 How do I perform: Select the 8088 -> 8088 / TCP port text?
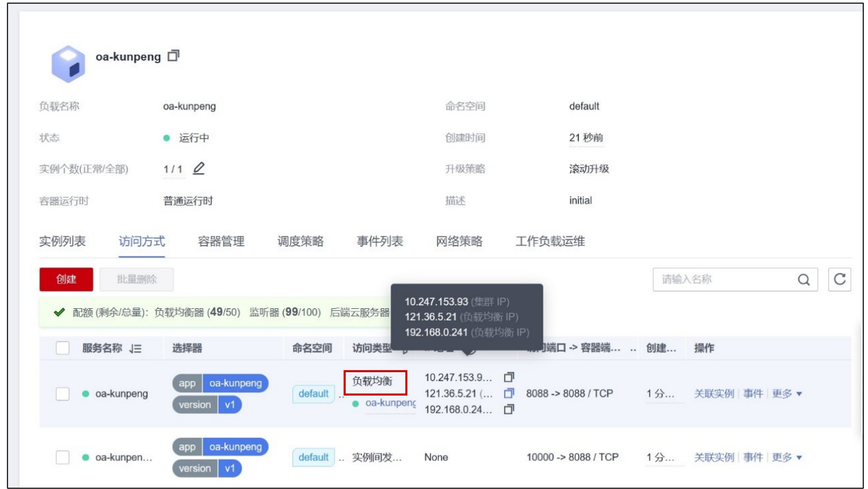tap(570, 394)
